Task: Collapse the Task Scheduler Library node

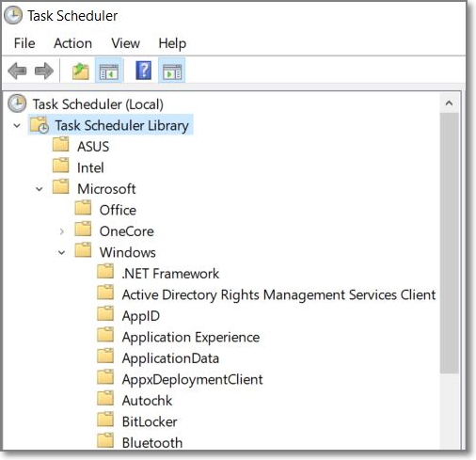Action: click(17, 126)
